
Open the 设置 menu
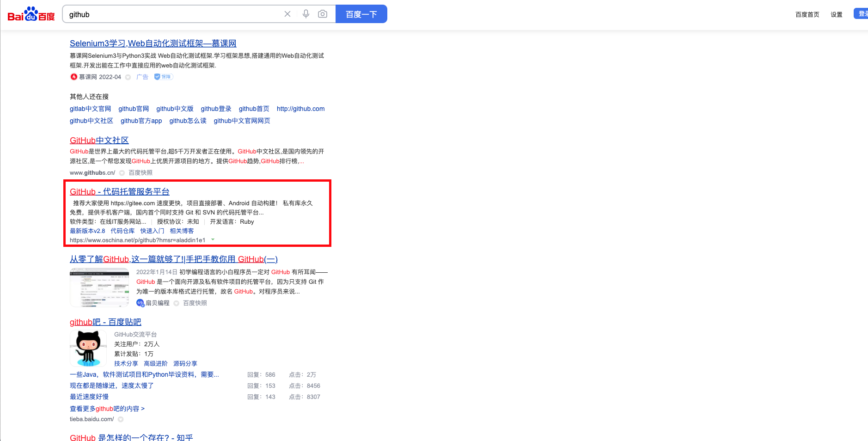pyautogui.click(x=836, y=14)
